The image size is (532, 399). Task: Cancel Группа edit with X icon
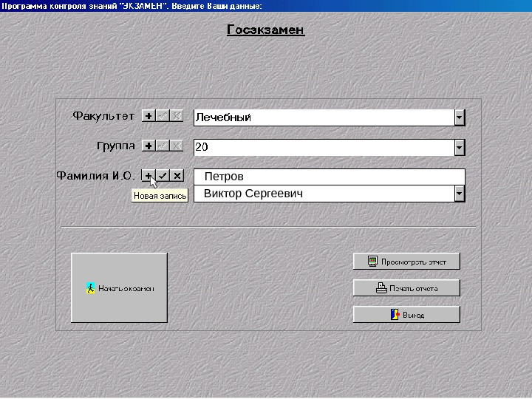click(x=177, y=146)
